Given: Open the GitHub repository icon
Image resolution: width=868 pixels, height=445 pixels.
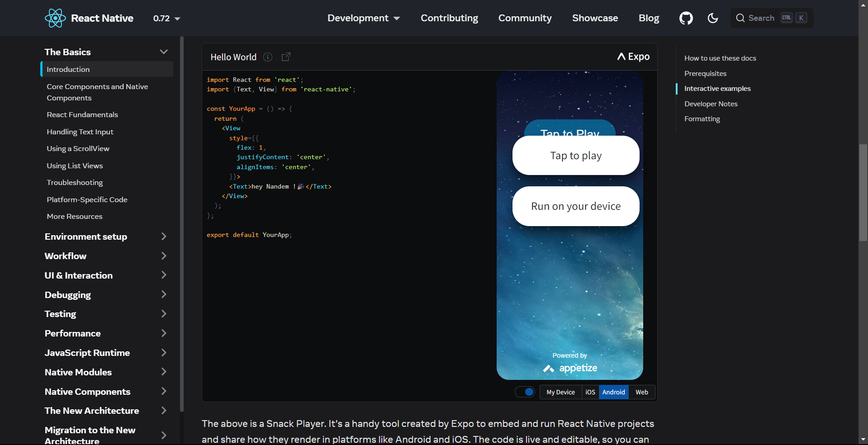Looking at the screenshot, I should click(685, 18).
